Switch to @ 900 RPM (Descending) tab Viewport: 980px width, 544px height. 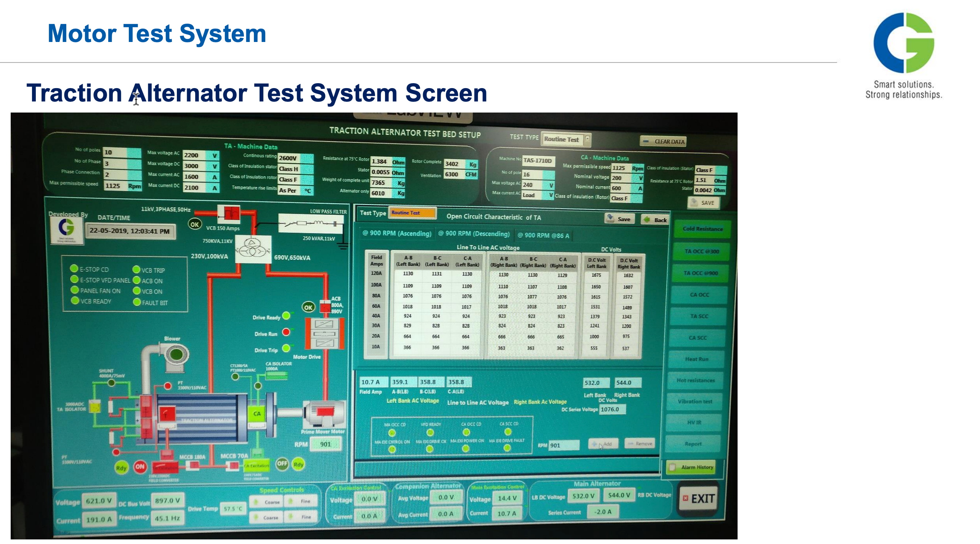point(473,234)
